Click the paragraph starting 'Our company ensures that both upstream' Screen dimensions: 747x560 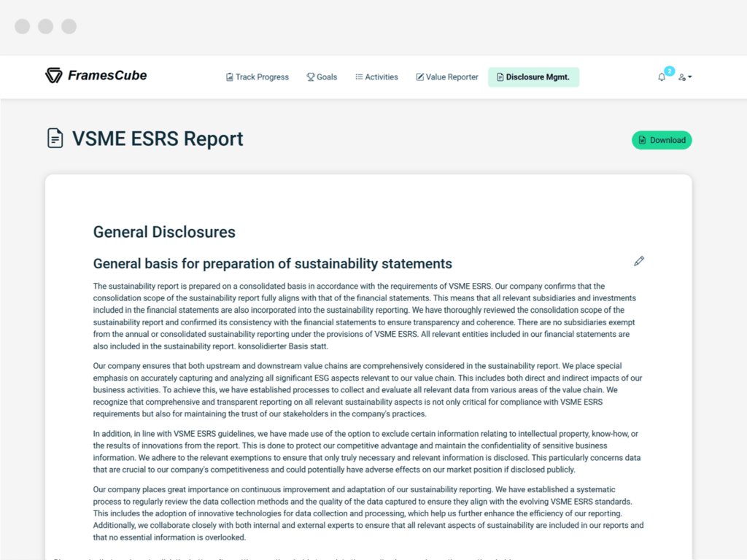[x=368, y=390]
